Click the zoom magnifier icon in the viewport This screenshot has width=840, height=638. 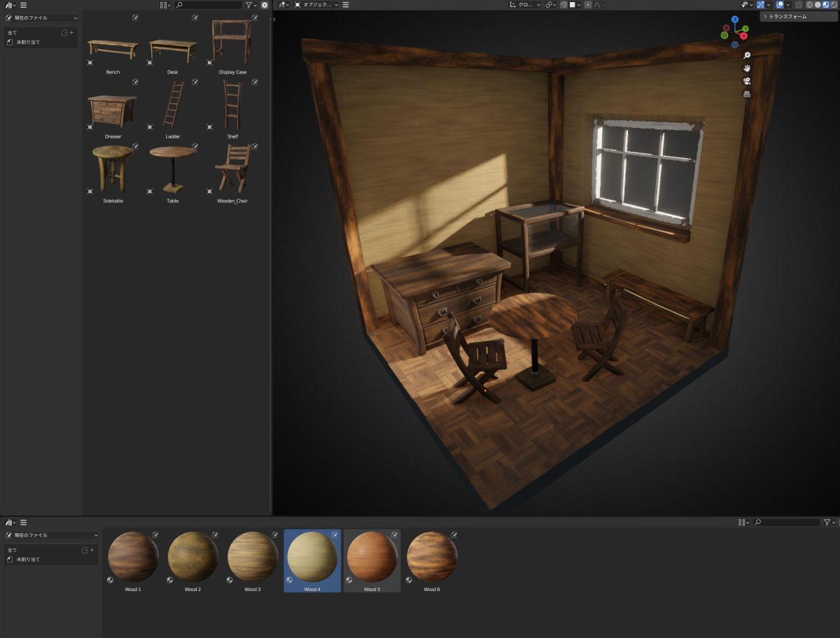click(x=747, y=55)
